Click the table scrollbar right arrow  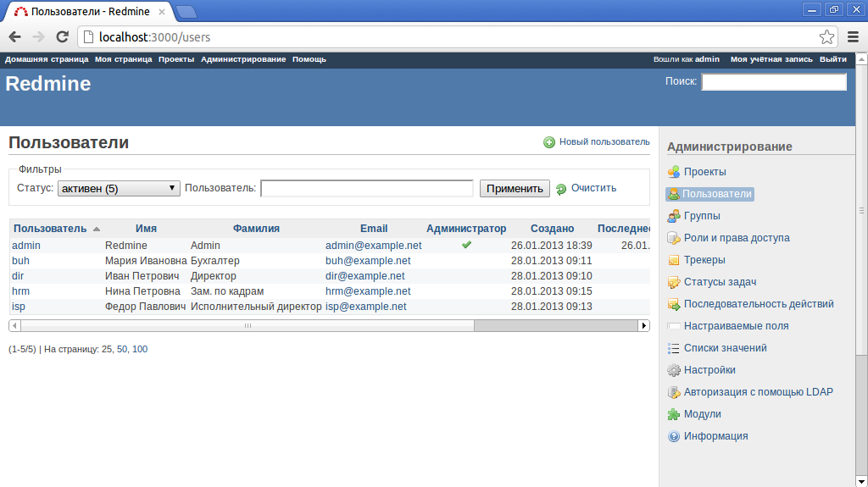(644, 325)
